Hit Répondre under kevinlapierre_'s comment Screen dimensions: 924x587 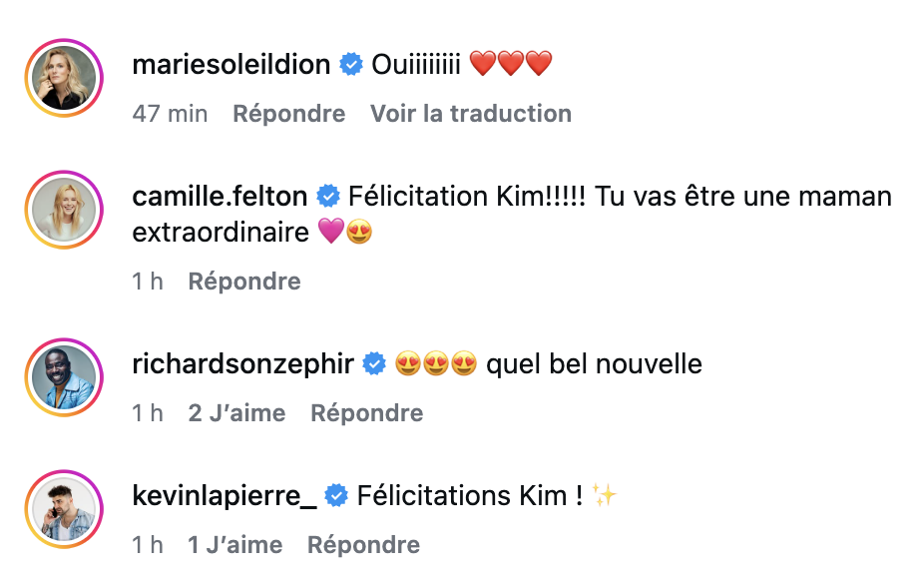click(363, 545)
